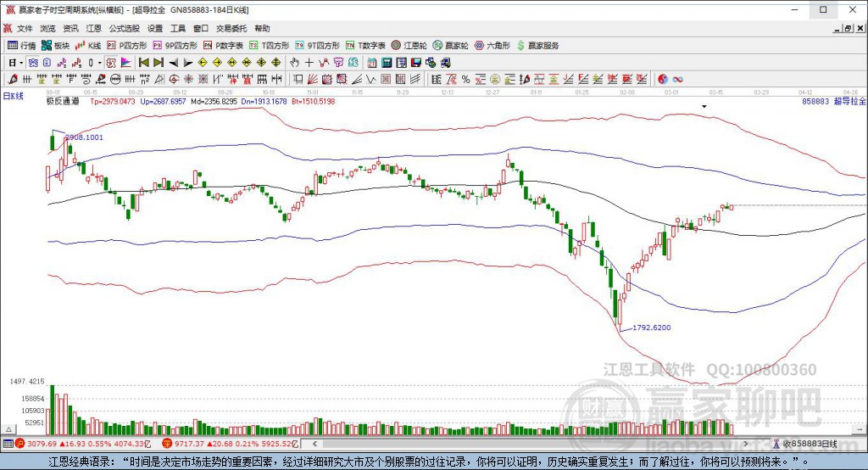Open the 9P四方形 tool
The width and height of the screenshot is (868, 470).
click(175, 46)
